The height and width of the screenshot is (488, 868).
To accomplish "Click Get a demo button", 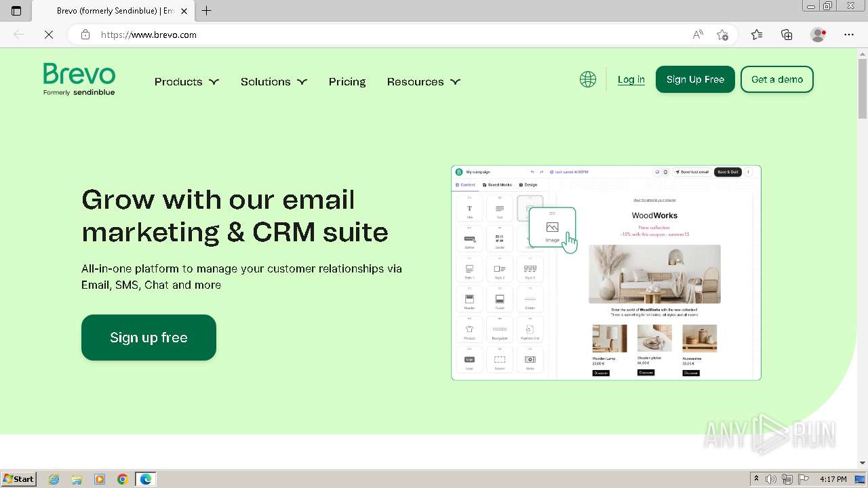I will click(x=777, y=79).
